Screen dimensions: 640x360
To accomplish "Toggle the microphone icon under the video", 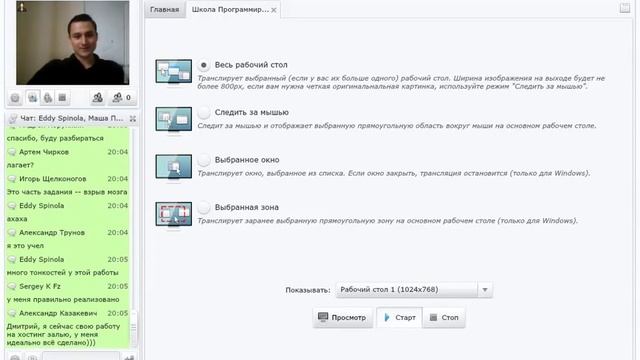I will (x=48, y=98).
